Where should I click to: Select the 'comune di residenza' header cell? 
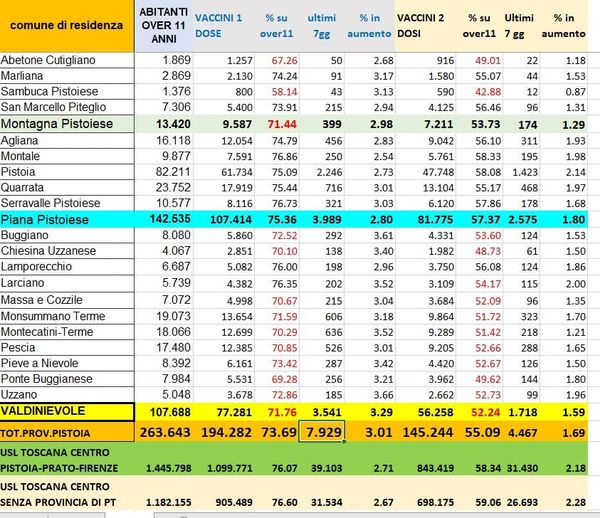click(67, 26)
